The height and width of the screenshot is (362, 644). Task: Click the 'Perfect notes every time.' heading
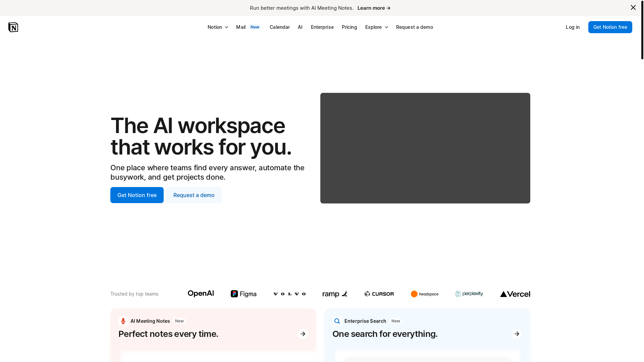point(168,334)
